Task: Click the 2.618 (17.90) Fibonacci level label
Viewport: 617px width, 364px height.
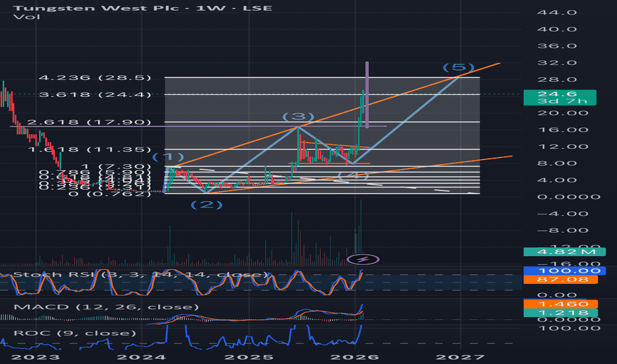Action: 89,122
